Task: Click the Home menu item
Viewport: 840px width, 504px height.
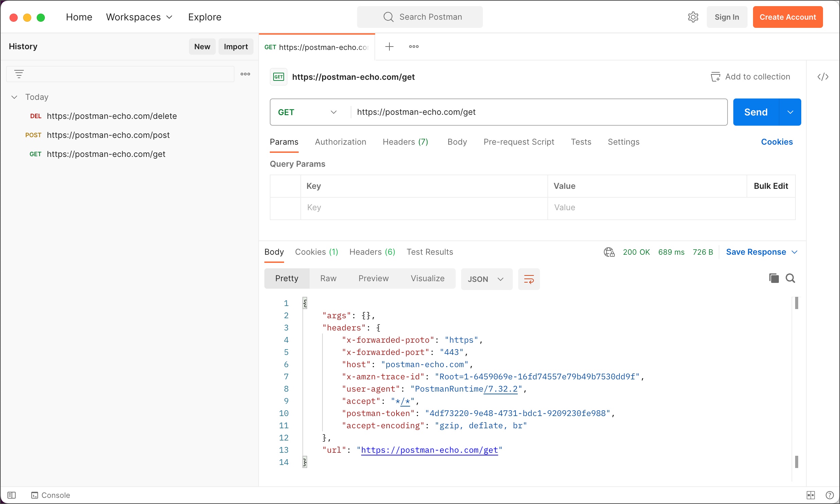Action: click(79, 17)
